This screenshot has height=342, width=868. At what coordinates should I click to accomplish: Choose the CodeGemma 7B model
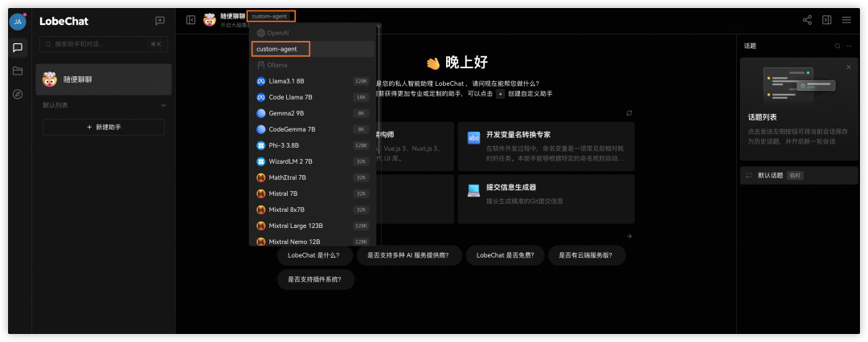point(313,129)
